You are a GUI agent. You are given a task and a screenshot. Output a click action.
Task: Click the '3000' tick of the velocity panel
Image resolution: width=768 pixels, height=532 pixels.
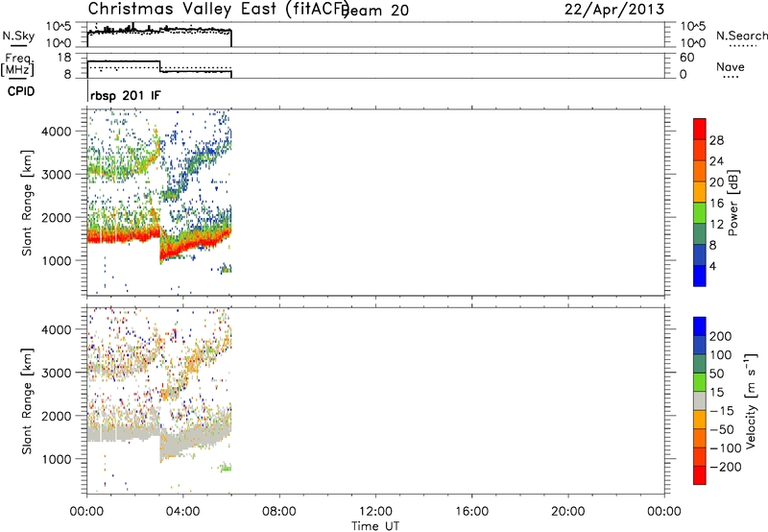coord(56,373)
